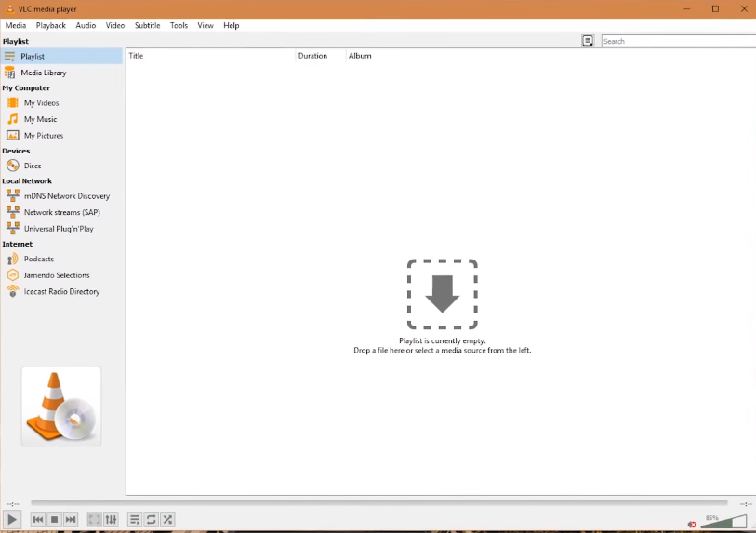
Task: Sort by the Title column header
Action: (211, 56)
